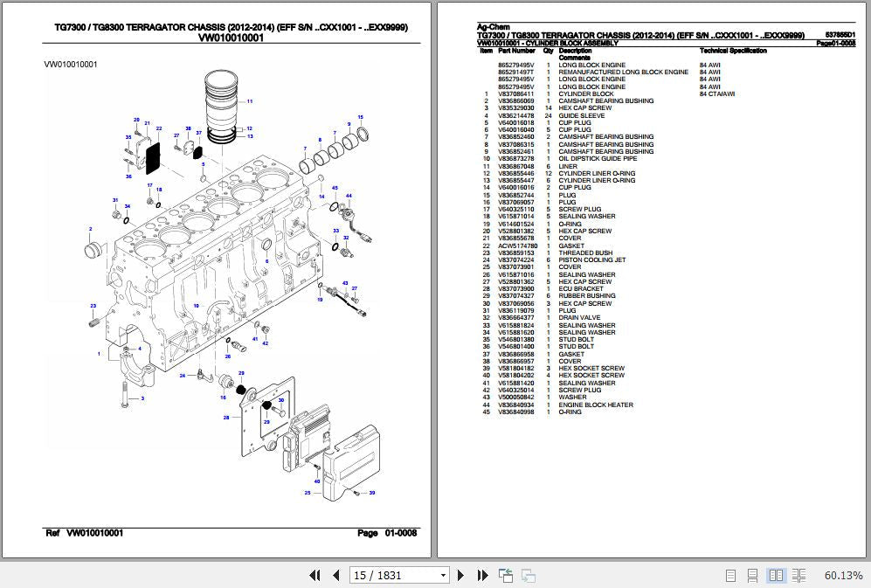This screenshot has width=871, height=588.
Task: Switch to single page view
Action: (731, 575)
